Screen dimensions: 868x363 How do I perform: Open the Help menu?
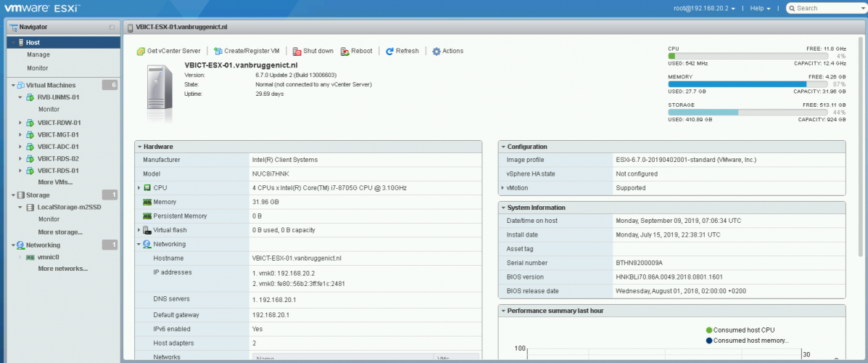761,8
